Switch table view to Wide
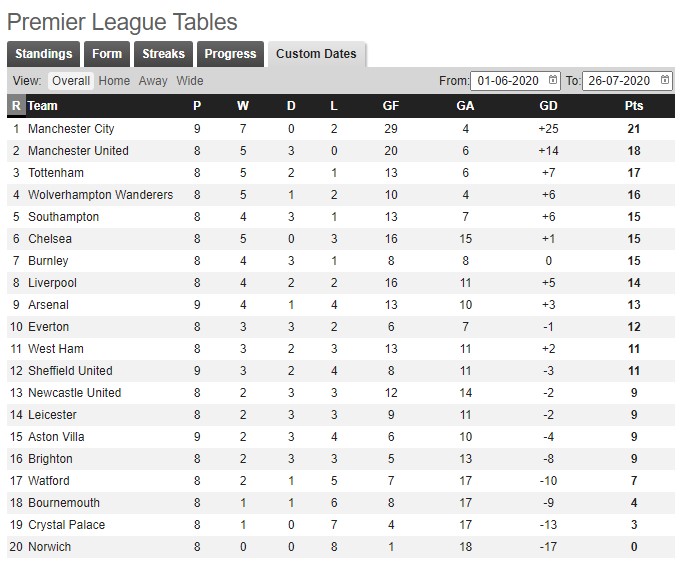Viewport: 693px width, 581px height. (190, 81)
